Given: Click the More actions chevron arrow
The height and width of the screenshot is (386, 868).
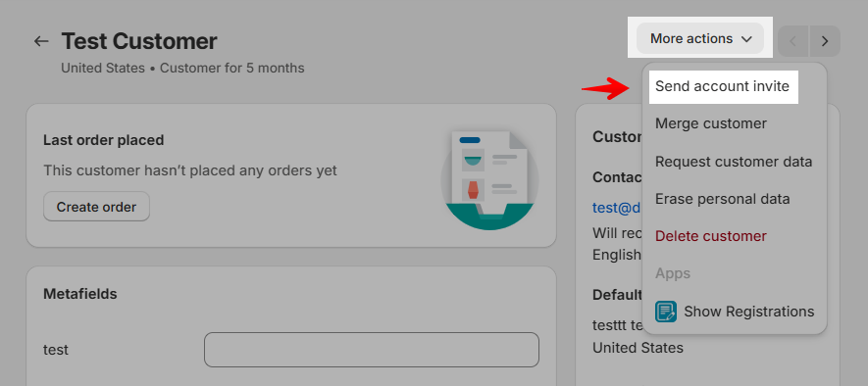Looking at the screenshot, I should pyautogui.click(x=746, y=39).
